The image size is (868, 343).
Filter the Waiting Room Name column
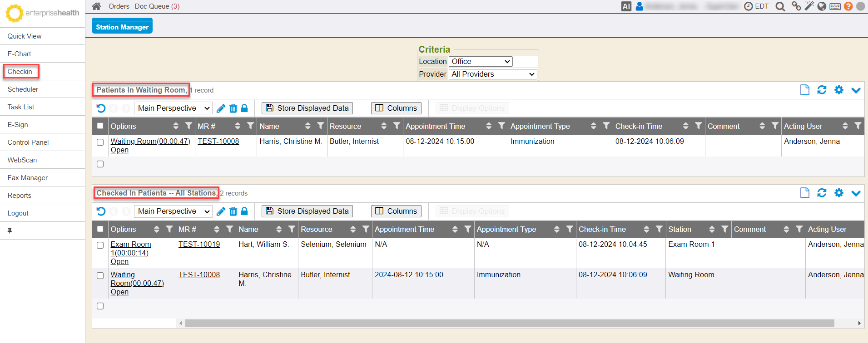click(x=321, y=126)
